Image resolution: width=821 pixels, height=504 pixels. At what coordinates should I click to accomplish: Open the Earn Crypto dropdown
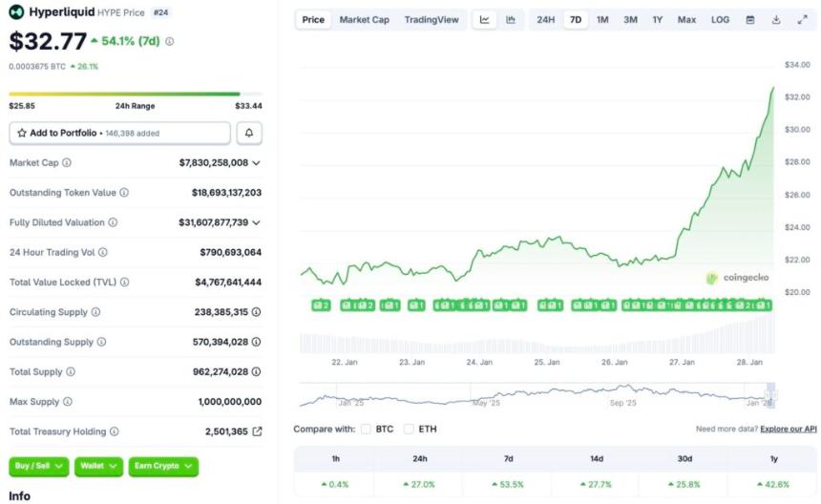click(x=163, y=467)
